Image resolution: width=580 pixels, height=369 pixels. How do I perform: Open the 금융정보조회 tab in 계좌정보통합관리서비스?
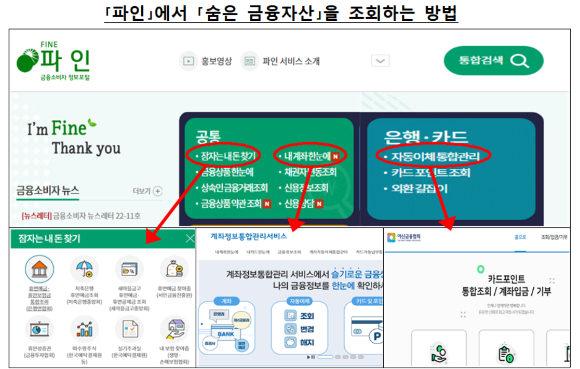point(289,252)
